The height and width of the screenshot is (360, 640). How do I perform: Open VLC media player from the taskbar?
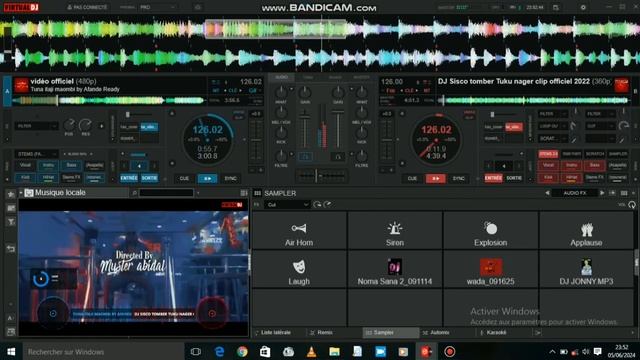311,351
